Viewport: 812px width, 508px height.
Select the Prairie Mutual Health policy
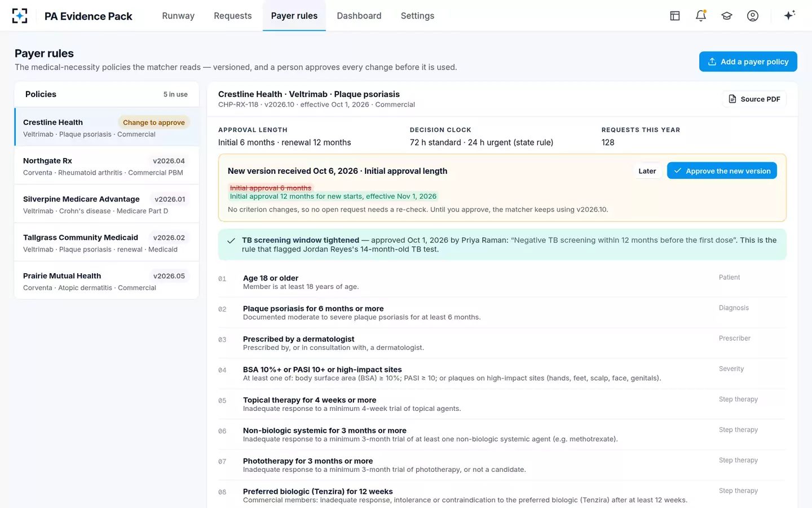107,281
